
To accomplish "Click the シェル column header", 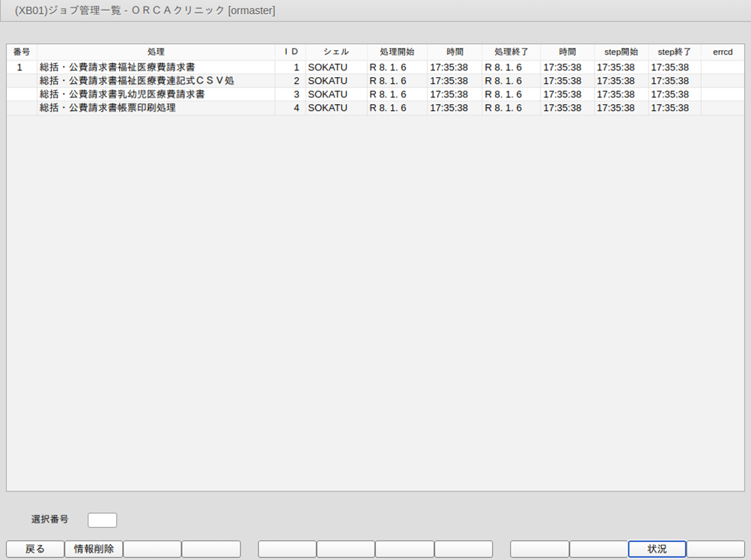I will [336, 52].
